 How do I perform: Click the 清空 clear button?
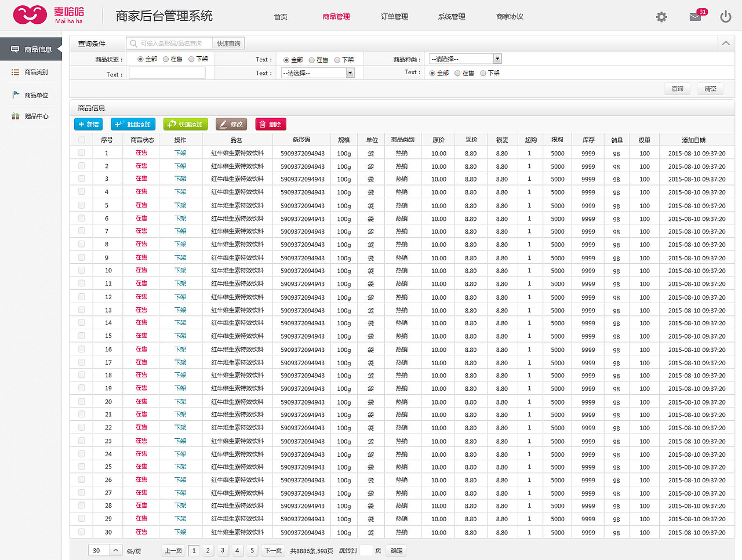tap(710, 89)
